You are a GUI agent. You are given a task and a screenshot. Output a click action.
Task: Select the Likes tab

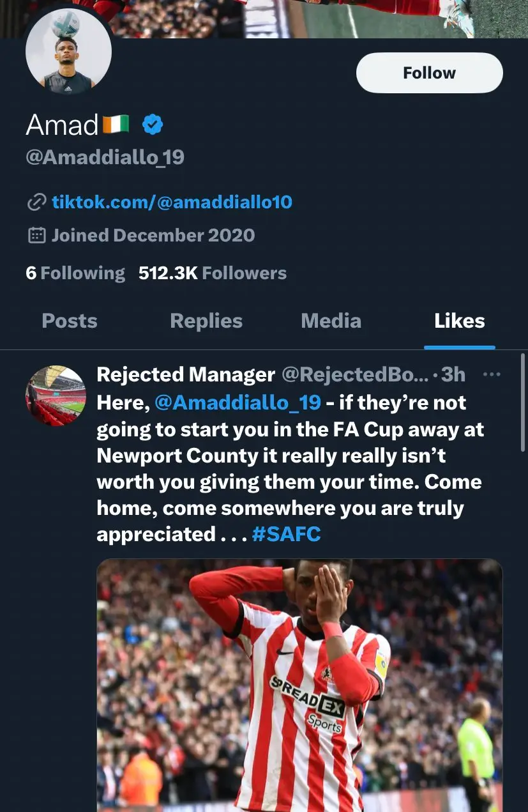pyautogui.click(x=459, y=321)
